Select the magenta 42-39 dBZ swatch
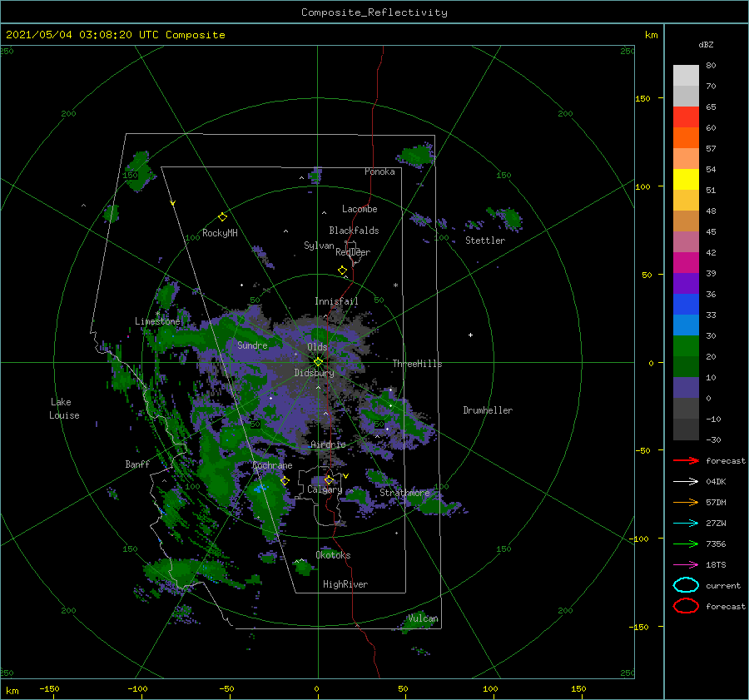Viewport: 749px width, 700px height. click(x=686, y=262)
